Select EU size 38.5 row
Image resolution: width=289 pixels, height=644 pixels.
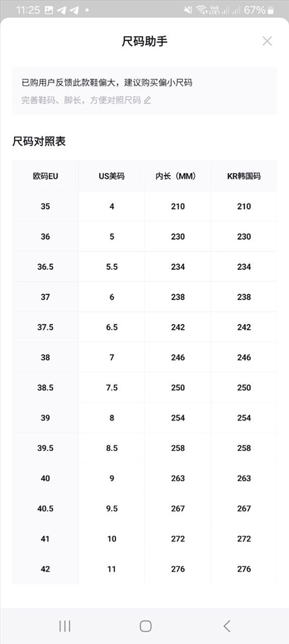(144, 388)
